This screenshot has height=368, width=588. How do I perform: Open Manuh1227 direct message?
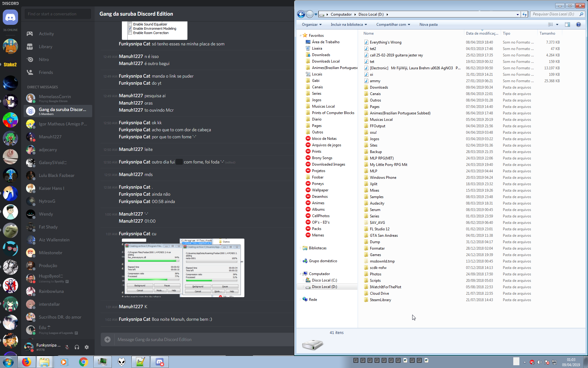click(x=50, y=137)
